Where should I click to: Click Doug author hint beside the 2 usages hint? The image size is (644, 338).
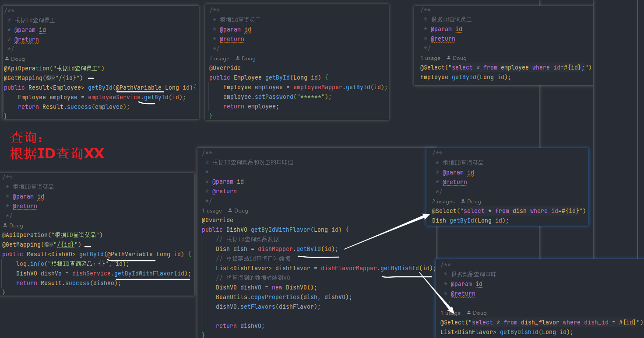point(471,201)
